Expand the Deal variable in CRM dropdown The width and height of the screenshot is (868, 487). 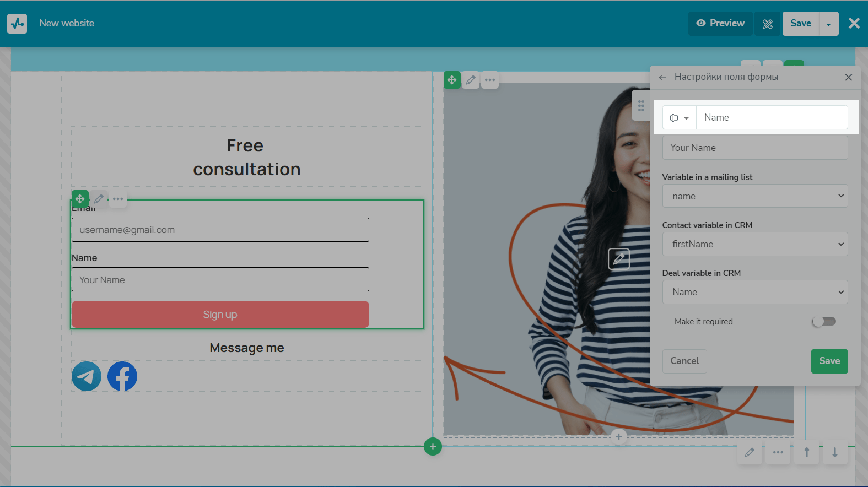(755, 292)
